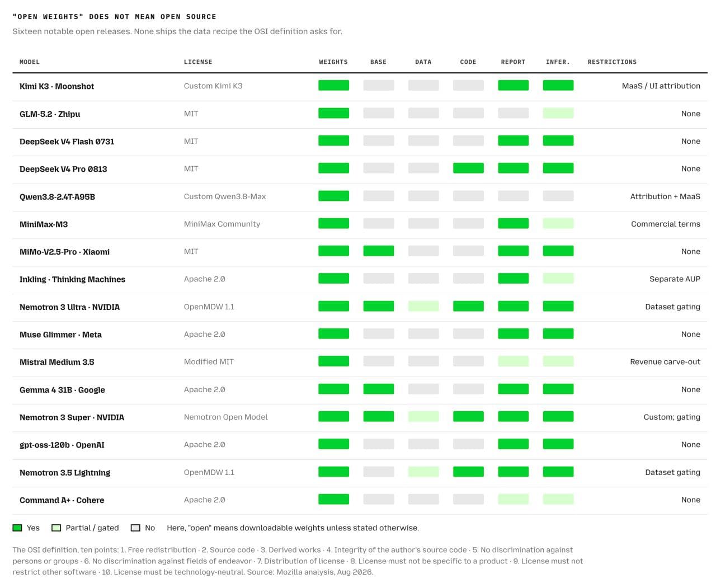Screen dimensions: 716x588
Task: Click the green Yes legend swatch
Action: (x=17, y=528)
